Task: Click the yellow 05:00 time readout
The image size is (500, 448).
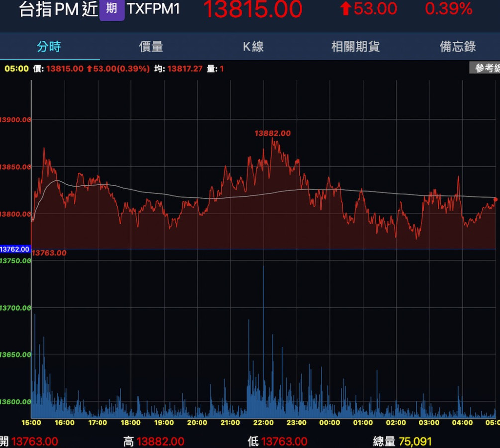Action: [16, 69]
